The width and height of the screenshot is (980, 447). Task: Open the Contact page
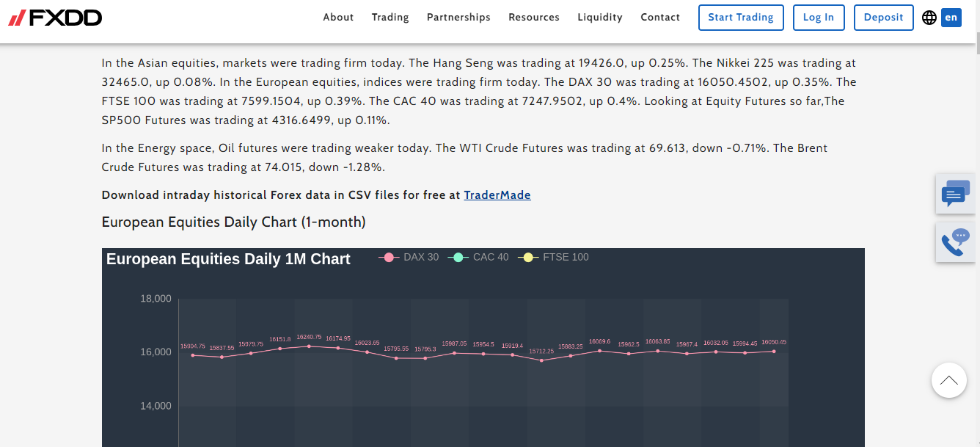point(660,18)
